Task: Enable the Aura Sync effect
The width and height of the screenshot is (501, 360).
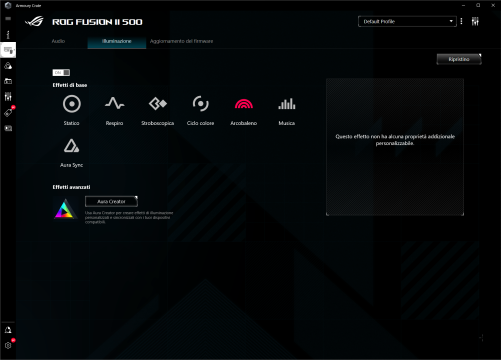Action: click(x=71, y=153)
